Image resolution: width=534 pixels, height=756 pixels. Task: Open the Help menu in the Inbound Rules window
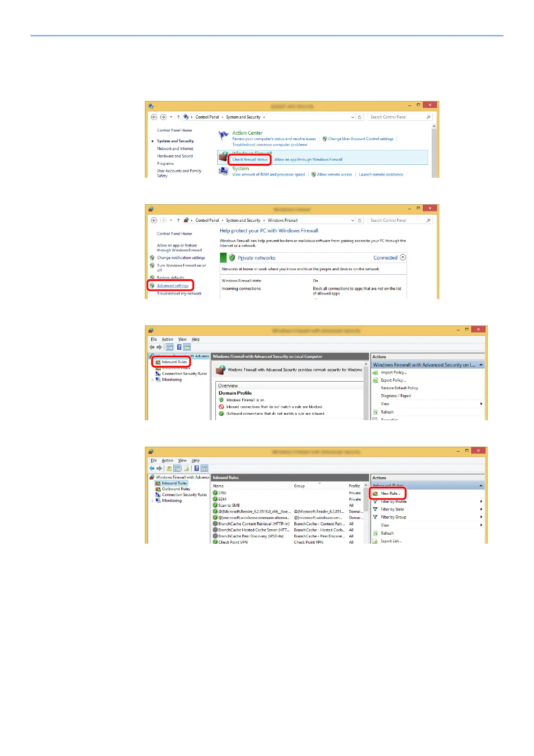pos(196,461)
